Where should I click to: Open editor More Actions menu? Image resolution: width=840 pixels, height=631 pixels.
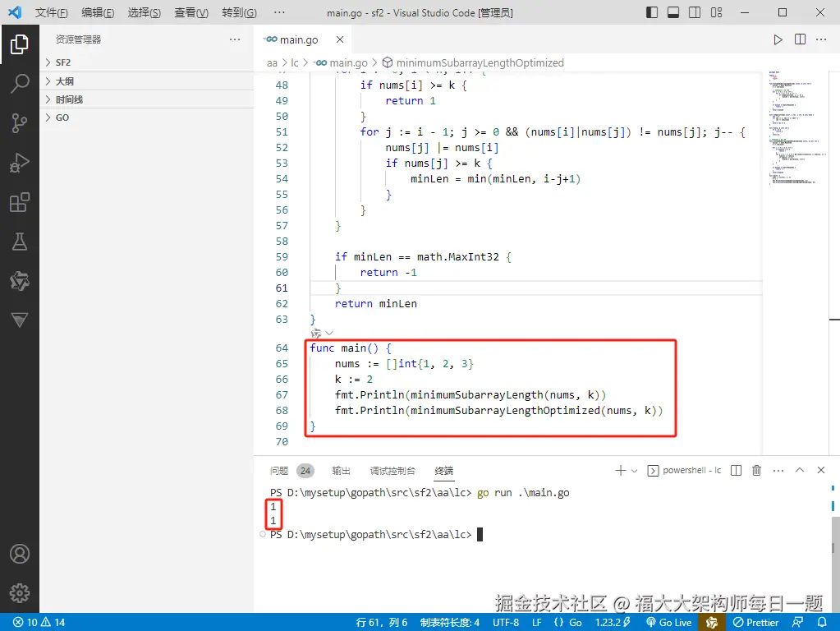coord(821,39)
